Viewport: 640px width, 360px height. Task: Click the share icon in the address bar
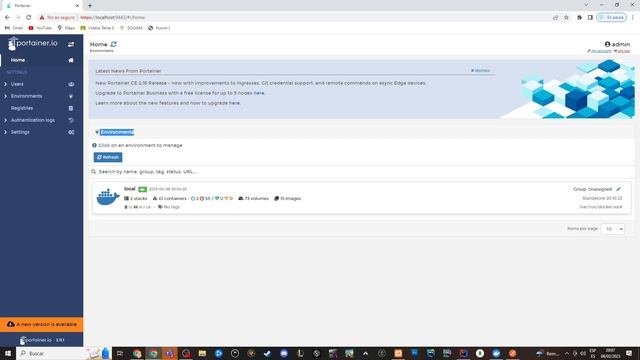pyautogui.click(x=555, y=18)
